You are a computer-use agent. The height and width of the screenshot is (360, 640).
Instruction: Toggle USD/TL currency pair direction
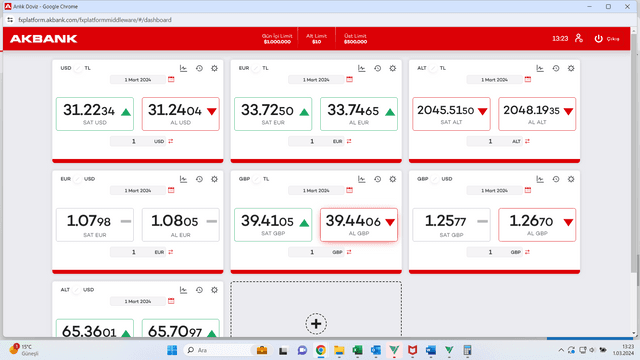pos(78,68)
